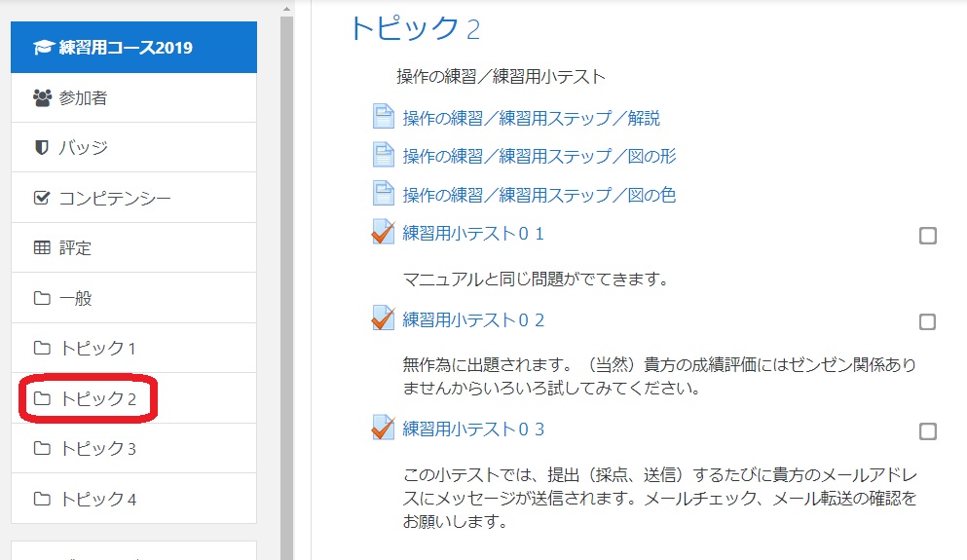Go to the 一般 section
Image resolution: width=967 pixels, height=560 pixels.
pos(133,298)
